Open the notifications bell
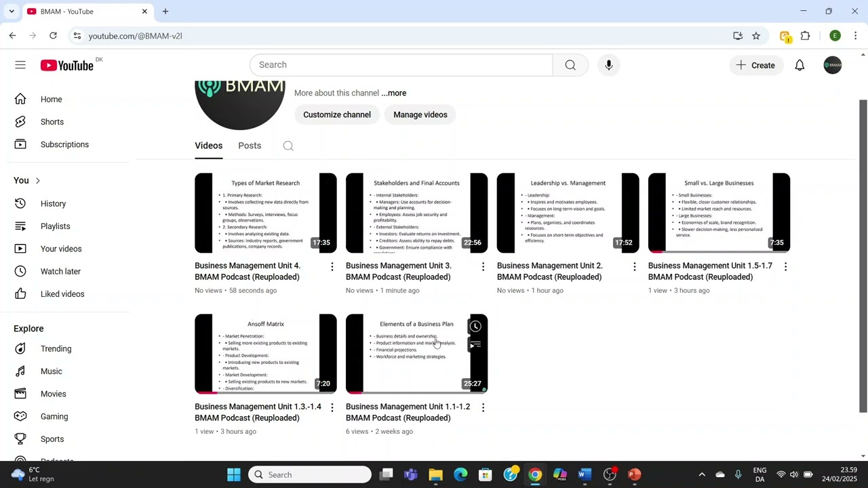Viewport: 868px width, 488px height. tap(800, 65)
